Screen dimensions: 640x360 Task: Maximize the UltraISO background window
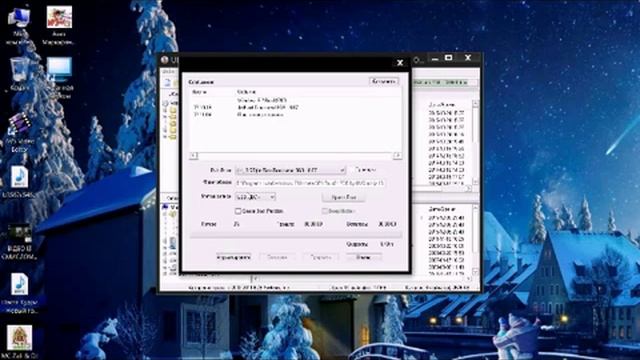click(x=449, y=58)
